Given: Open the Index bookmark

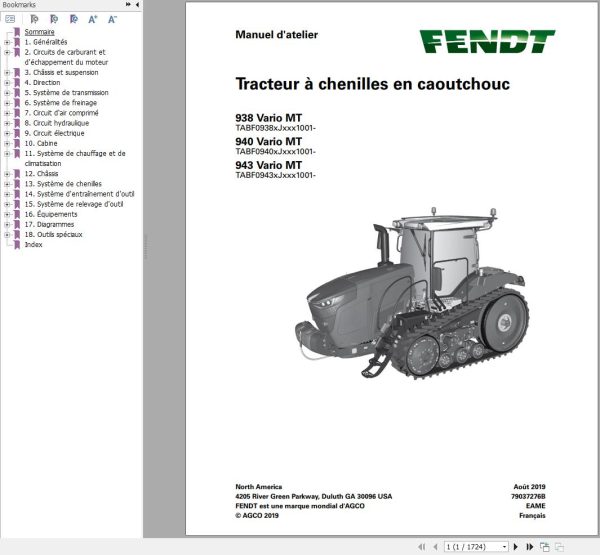Looking at the screenshot, I should (33, 245).
